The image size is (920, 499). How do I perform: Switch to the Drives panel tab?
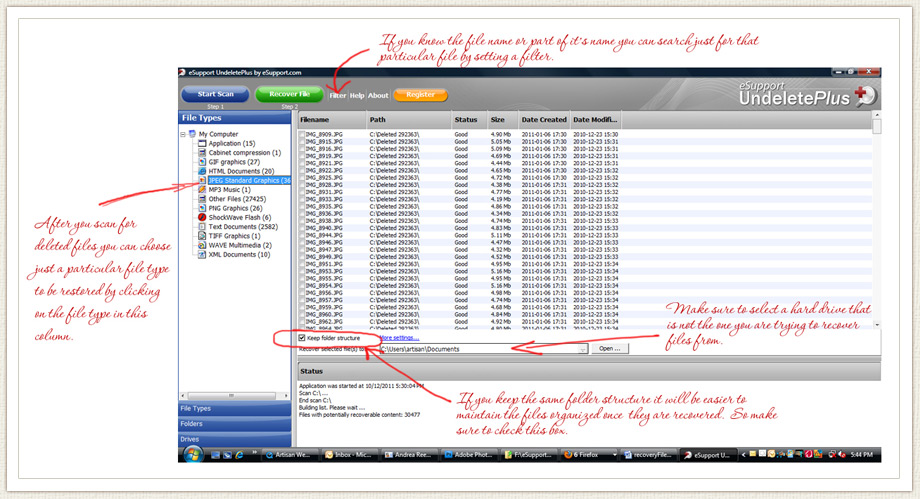tap(235, 439)
